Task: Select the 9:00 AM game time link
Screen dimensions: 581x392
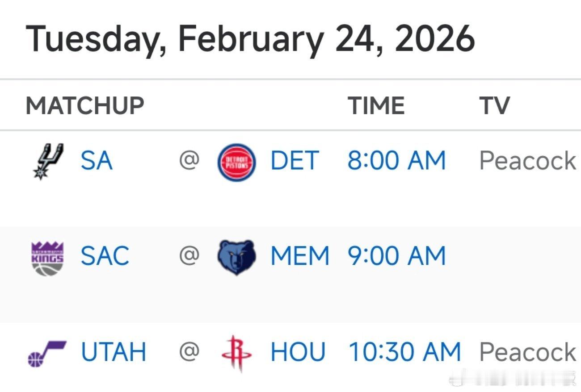Action: pos(397,256)
